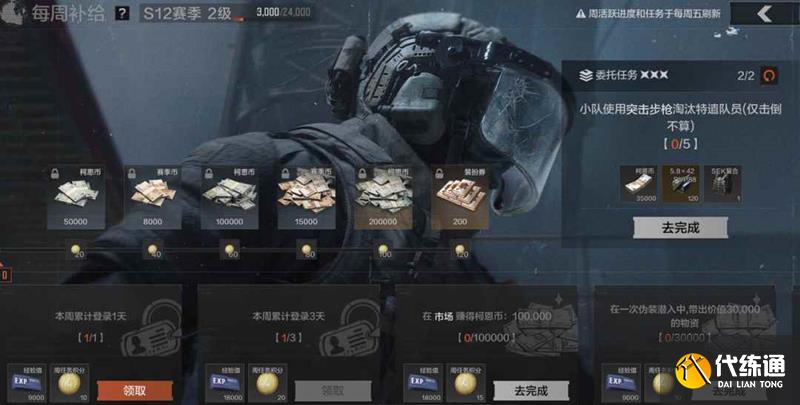Claim login 1 day reward with 领取
This screenshot has height=405, width=800.
(x=135, y=391)
